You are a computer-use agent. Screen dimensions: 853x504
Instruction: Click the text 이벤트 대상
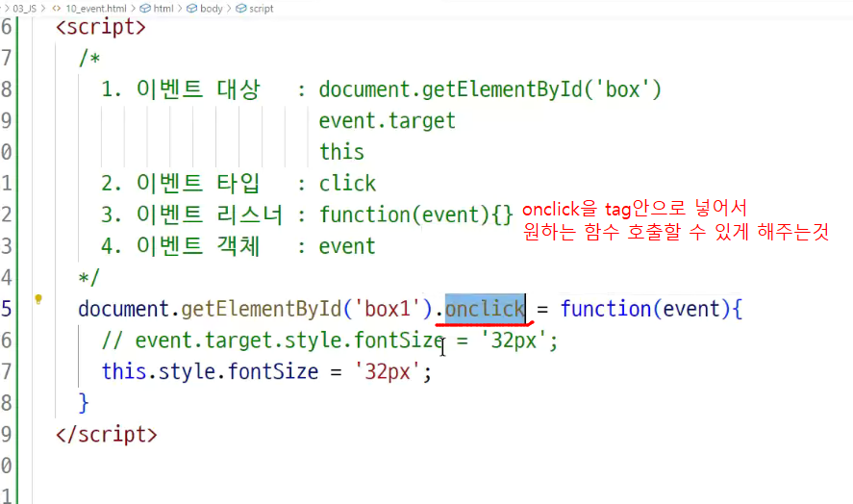point(198,89)
